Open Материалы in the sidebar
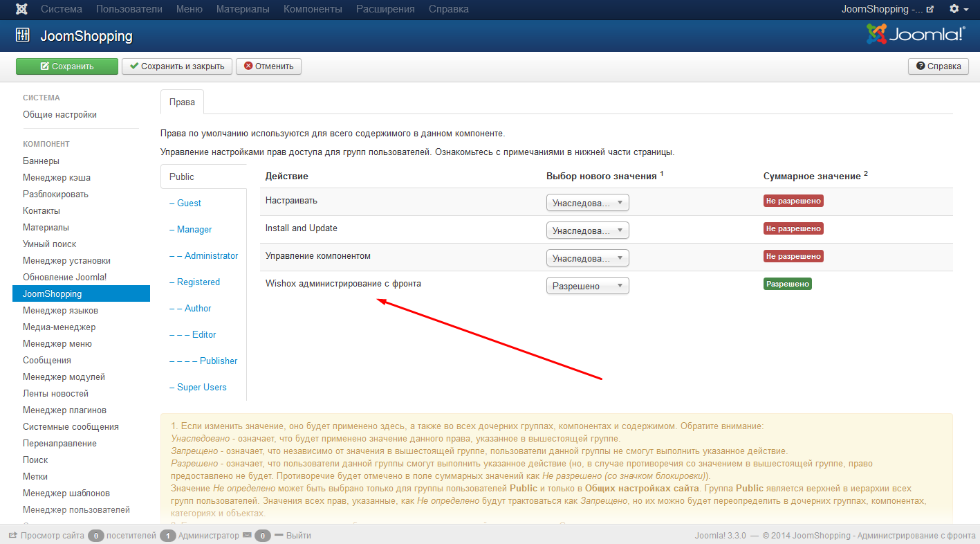The width and height of the screenshot is (980, 544). point(46,228)
